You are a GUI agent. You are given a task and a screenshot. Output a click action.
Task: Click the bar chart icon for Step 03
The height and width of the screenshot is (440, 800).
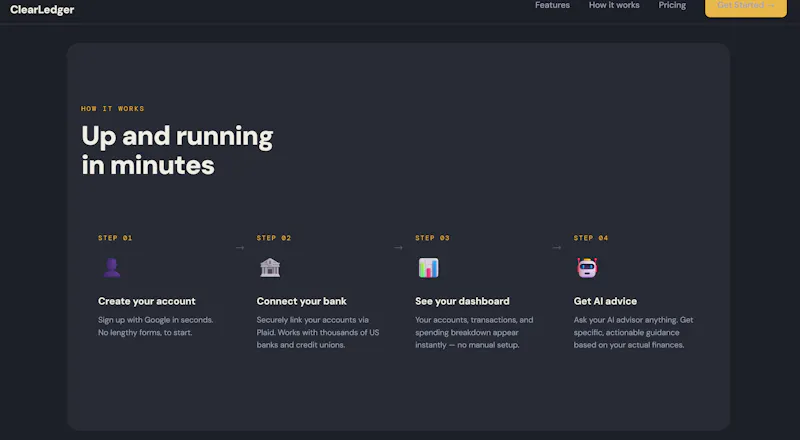click(429, 267)
